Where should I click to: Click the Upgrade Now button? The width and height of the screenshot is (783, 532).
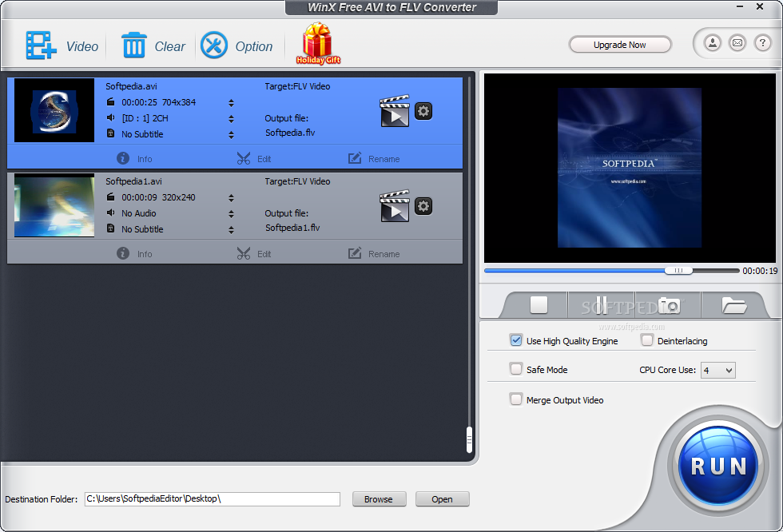(x=620, y=45)
